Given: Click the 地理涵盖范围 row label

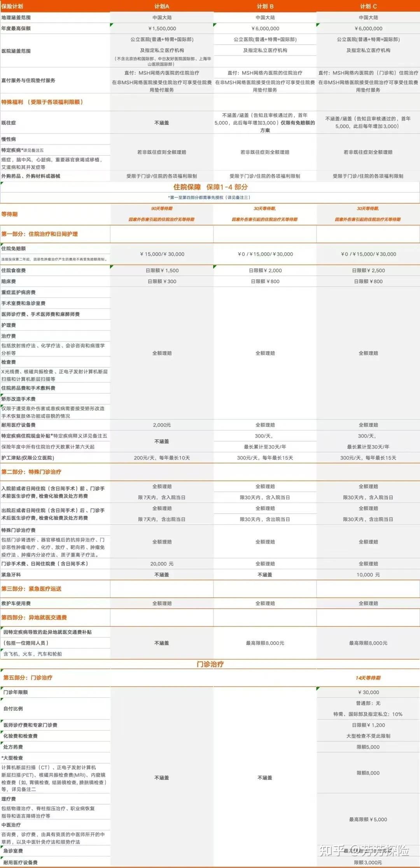Looking at the screenshot, I should pos(16,18).
